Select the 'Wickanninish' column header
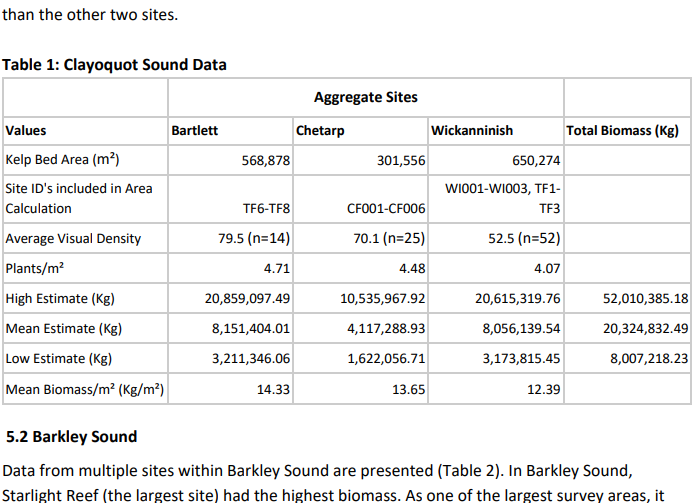Viewport: 694px width, 503px height. click(x=472, y=131)
